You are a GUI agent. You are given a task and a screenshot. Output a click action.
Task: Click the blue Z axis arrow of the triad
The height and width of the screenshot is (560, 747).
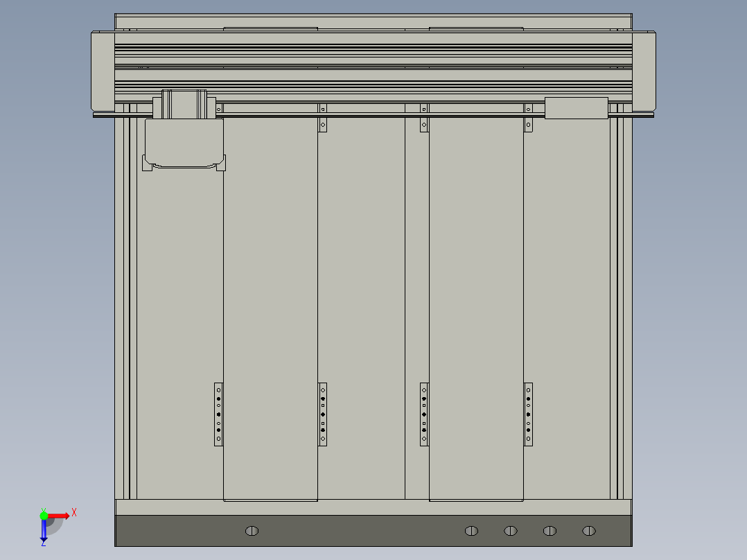point(44,531)
